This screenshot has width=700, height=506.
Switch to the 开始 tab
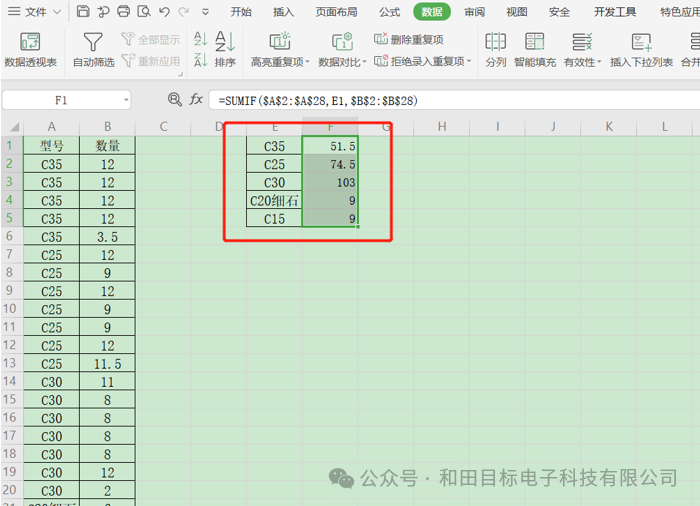point(241,12)
